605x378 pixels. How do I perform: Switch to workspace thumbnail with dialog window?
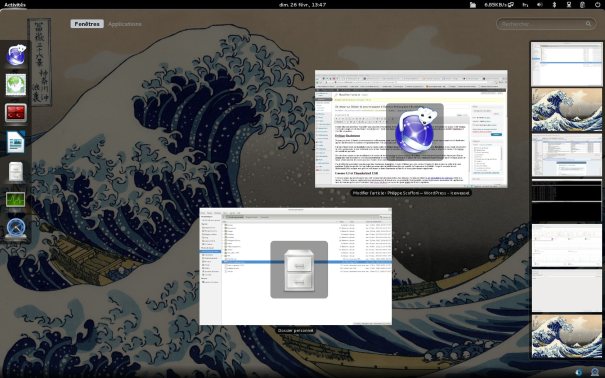(x=567, y=155)
